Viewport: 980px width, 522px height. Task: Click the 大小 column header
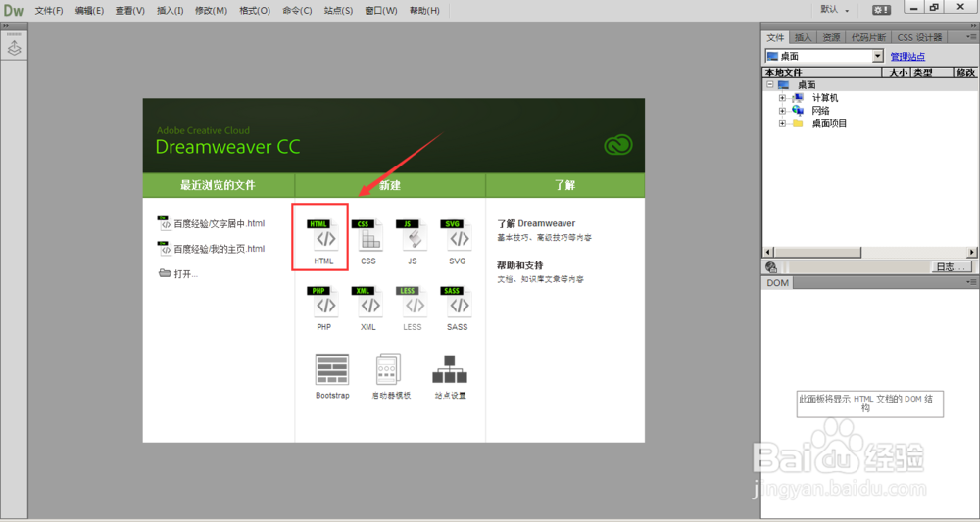(x=898, y=73)
